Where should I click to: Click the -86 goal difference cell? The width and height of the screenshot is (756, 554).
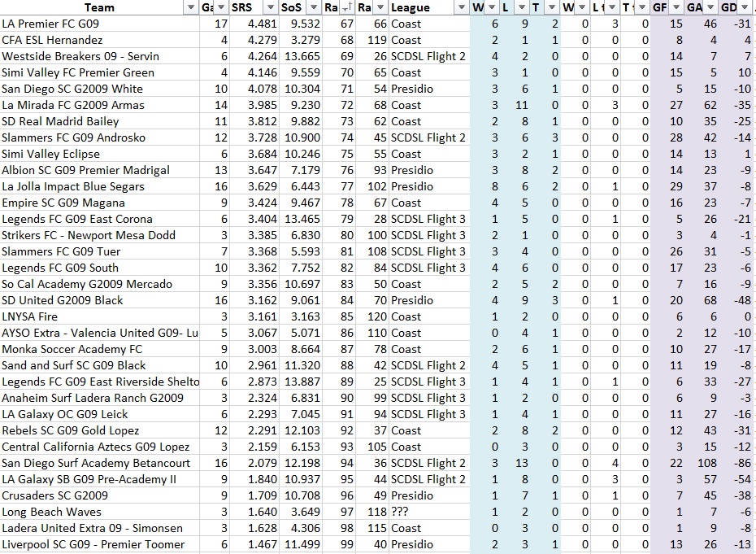tap(740, 463)
